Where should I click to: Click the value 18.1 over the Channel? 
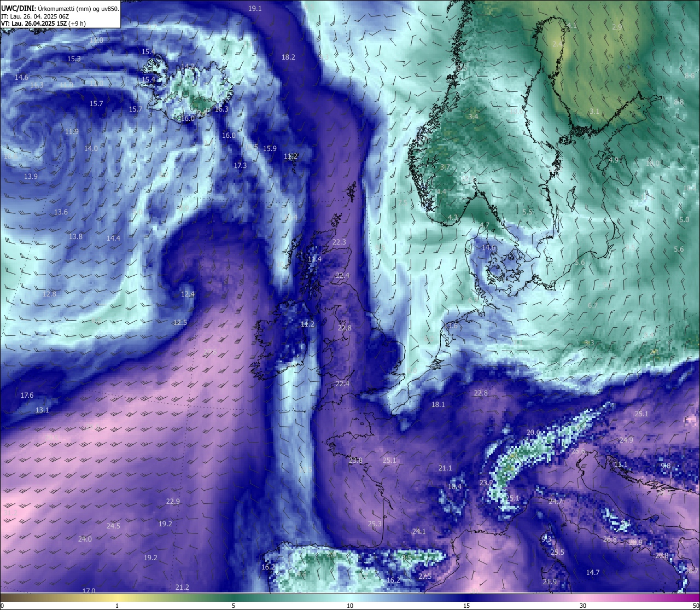pyautogui.click(x=438, y=405)
